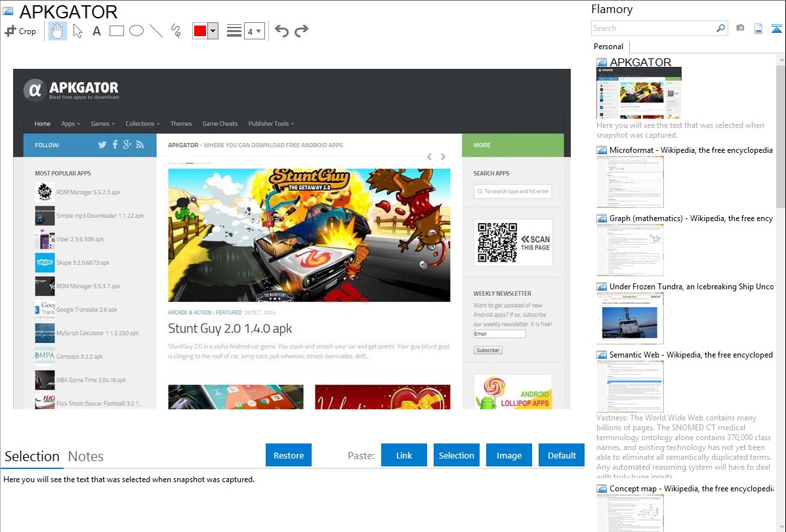Click the Home menu on APKGATOR page
786x532 pixels.
click(x=43, y=124)
